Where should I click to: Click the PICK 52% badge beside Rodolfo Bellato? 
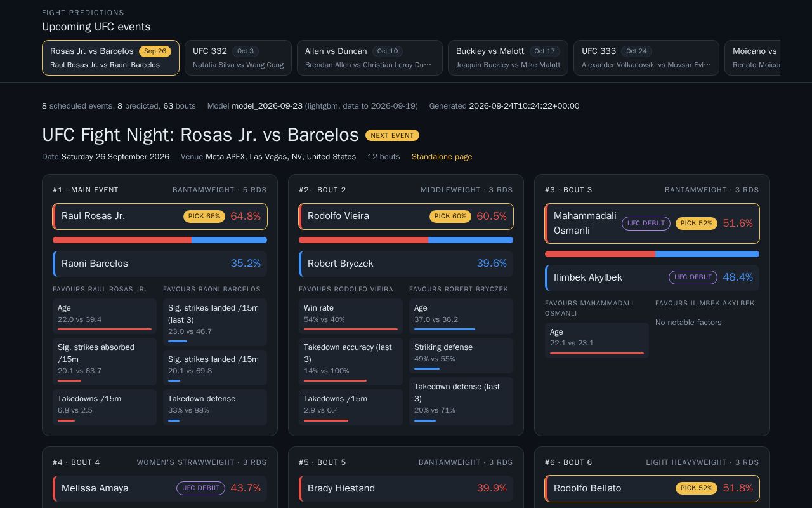tap(697, 488)
